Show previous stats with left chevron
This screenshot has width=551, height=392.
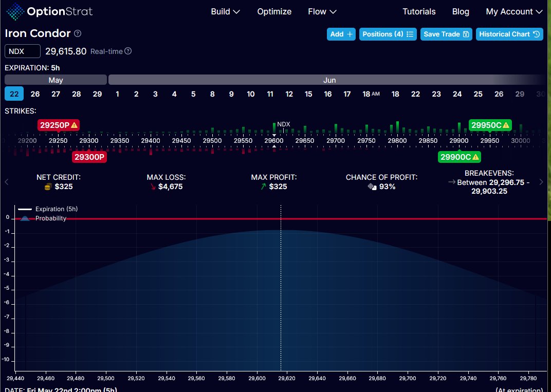[6, 182]
